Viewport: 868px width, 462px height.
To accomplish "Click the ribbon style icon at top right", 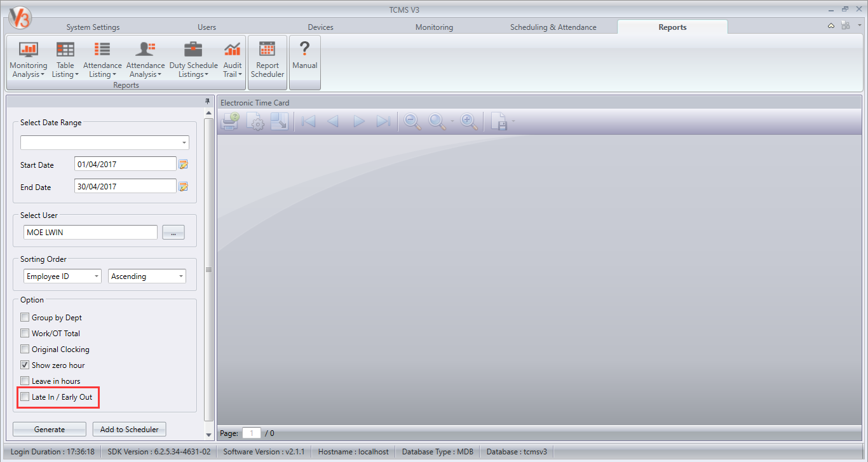I will [846, 25].
